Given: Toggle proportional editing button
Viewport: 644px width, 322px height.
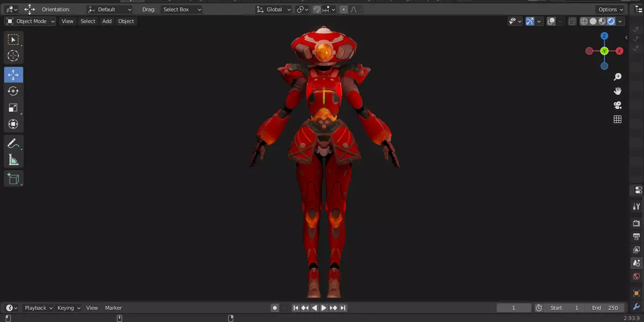Looking at the screenshot, I should [344, 9].
